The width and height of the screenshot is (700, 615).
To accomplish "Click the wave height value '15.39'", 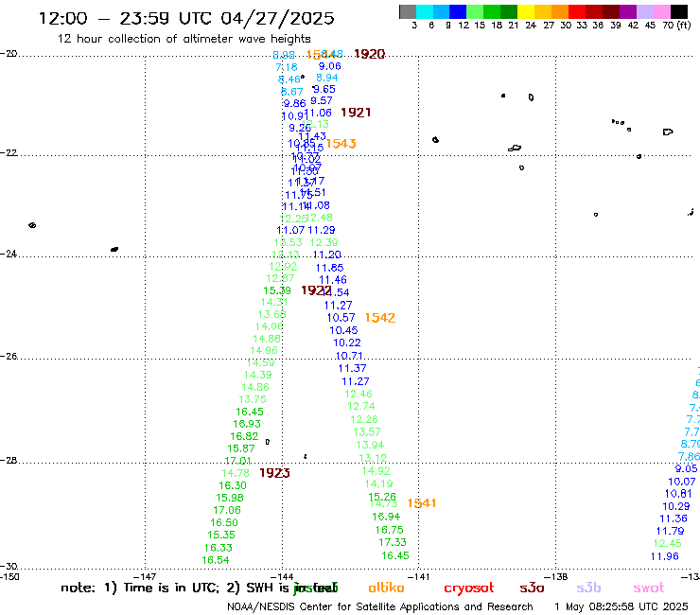I will pos(277,290).
